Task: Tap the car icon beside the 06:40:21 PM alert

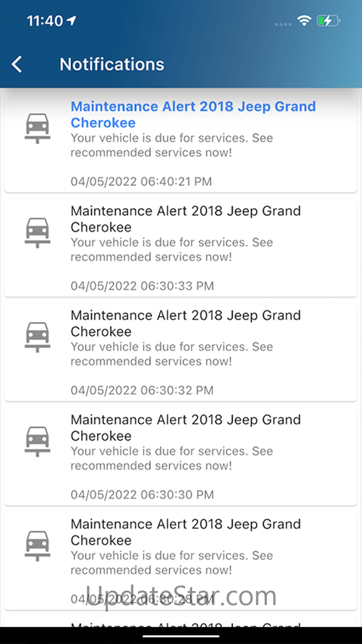Action: 37,128
